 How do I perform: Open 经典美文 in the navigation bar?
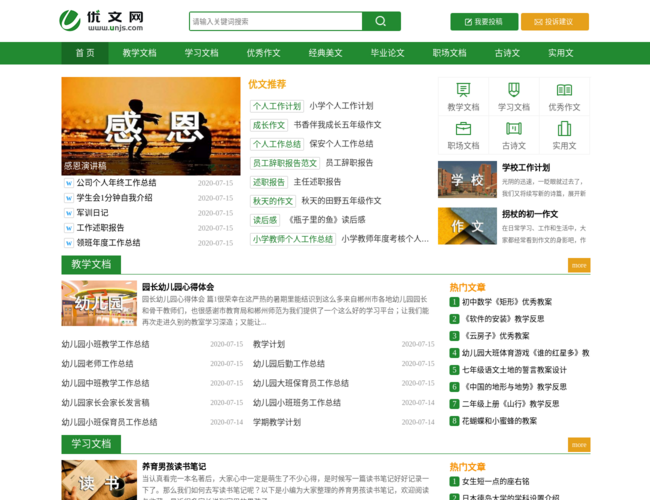pos(325,53)
